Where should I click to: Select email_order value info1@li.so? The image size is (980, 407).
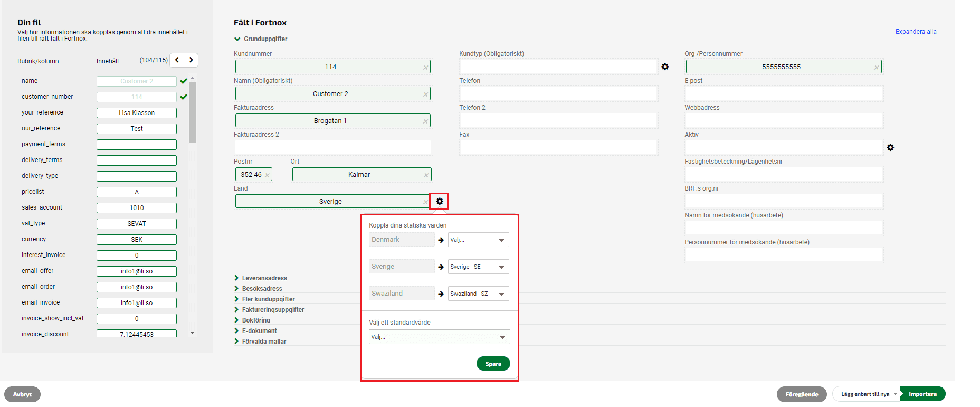(137, 287)
